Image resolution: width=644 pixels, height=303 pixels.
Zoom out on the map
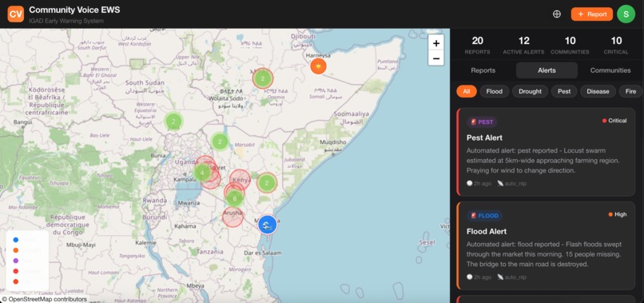pos(435,58)
